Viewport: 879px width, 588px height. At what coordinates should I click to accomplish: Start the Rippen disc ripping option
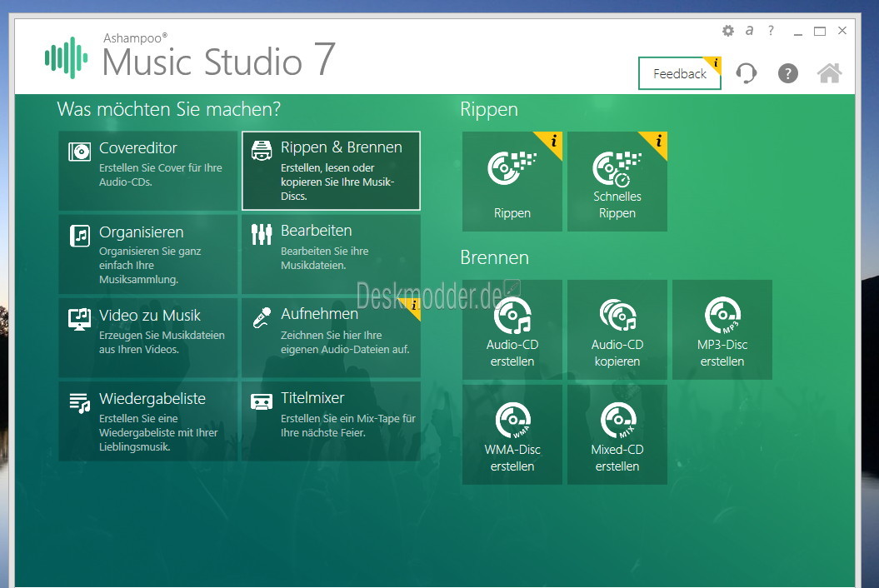(512, 182)
